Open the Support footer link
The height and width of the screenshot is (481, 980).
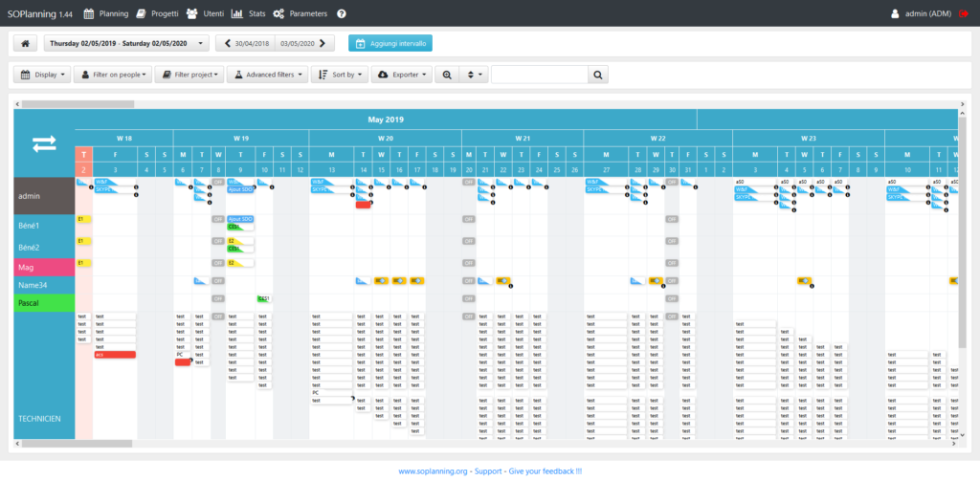490,471
